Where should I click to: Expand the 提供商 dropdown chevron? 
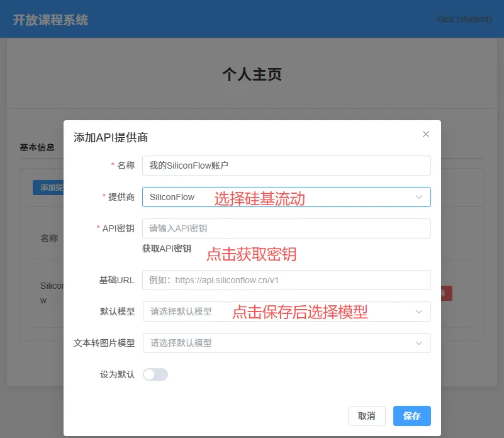click(x=419, y=197)
